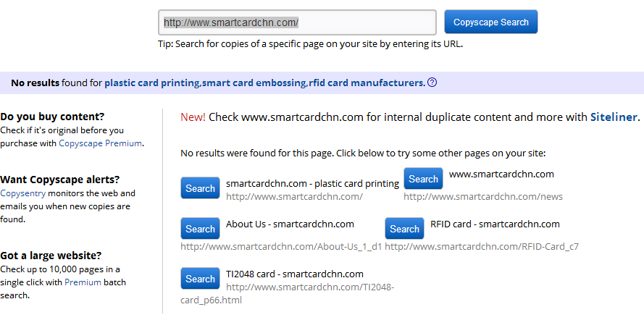The width and height of the screenshot is (644, 320).
Task: Click the 'Want Copyscape alerts?' heading
Action: [60, 180]
